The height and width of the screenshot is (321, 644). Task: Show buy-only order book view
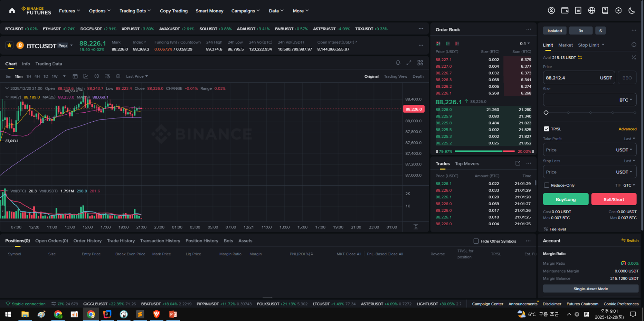[x=448, y=44]
